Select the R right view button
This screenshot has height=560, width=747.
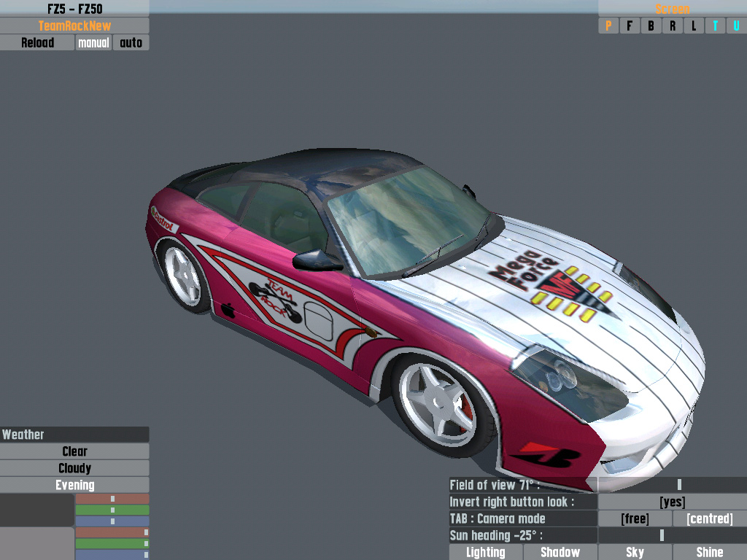[672, 26]
